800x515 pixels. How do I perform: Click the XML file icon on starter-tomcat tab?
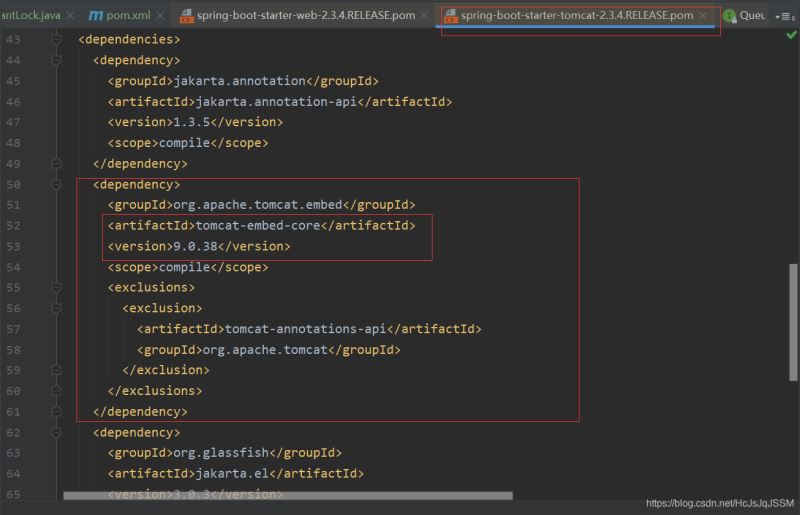[x=450, y=16]
